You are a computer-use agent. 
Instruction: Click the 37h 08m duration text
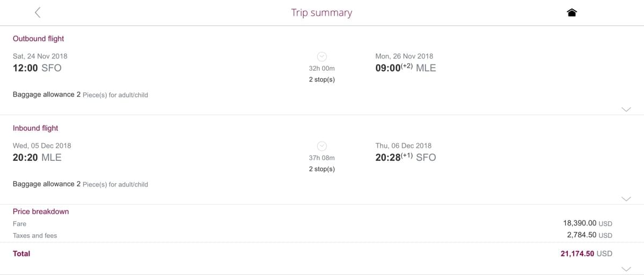point(321,158)
